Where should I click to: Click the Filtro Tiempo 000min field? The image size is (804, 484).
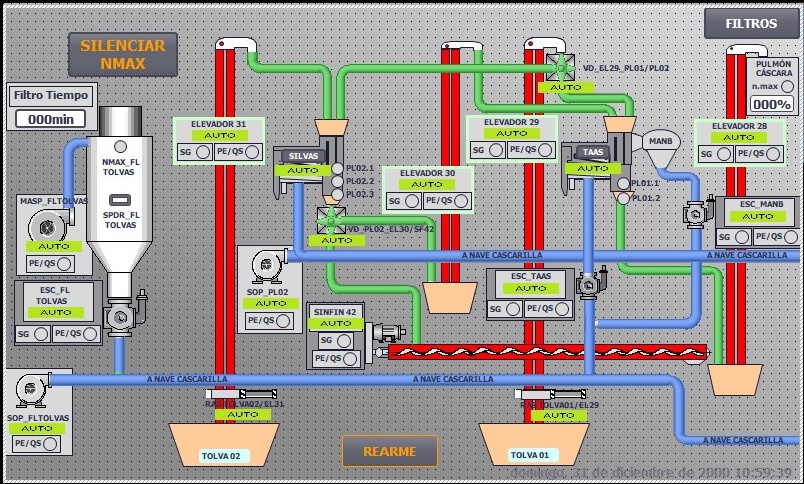pos(51,119)
